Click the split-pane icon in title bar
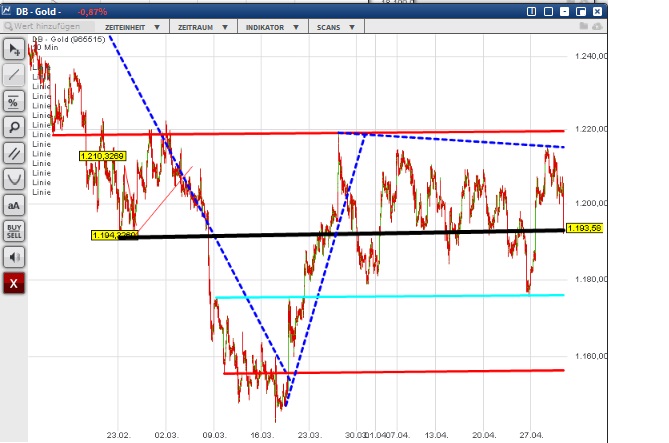 [x=532, y=12]
